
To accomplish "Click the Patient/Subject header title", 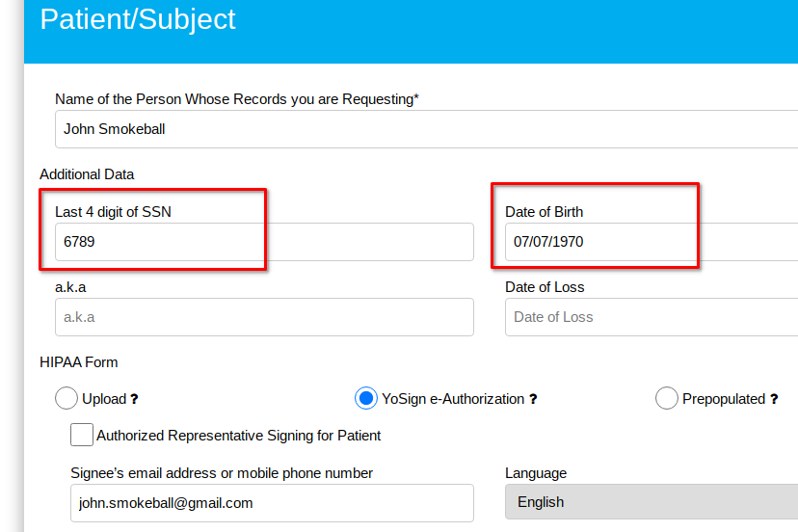I will [138, 20].
